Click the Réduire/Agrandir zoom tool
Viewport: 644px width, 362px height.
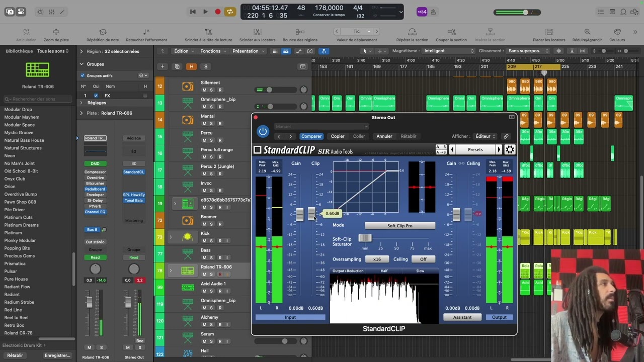point(587,35)
